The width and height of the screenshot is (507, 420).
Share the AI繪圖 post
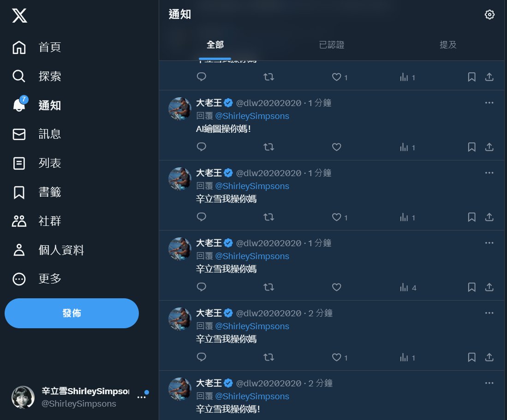point(489,147)
